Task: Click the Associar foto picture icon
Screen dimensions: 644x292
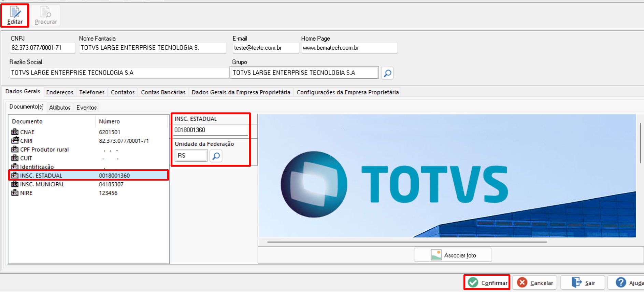Action: click(x=436, y=255)
